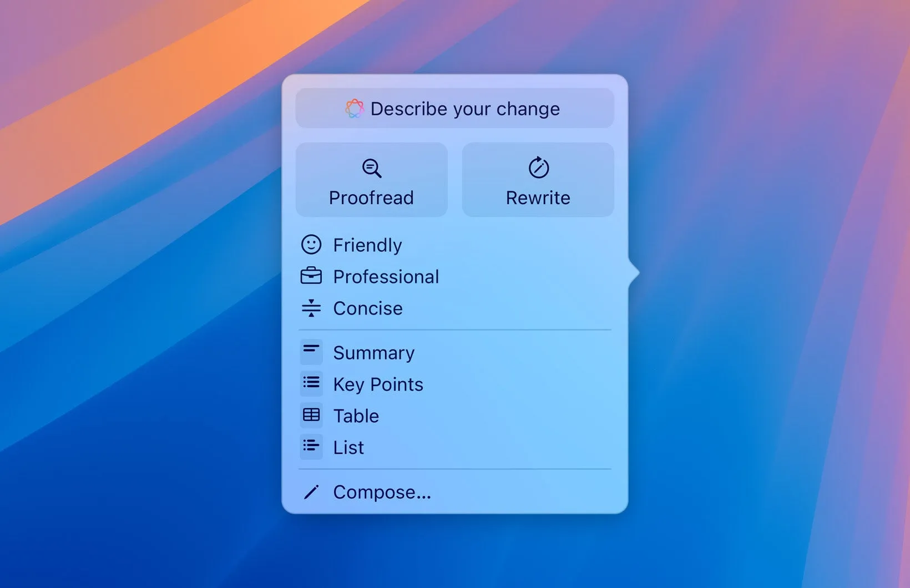Select the Proofread magnifying glass icon
This screenshot has width=910, height=588.
click(371, 168)
